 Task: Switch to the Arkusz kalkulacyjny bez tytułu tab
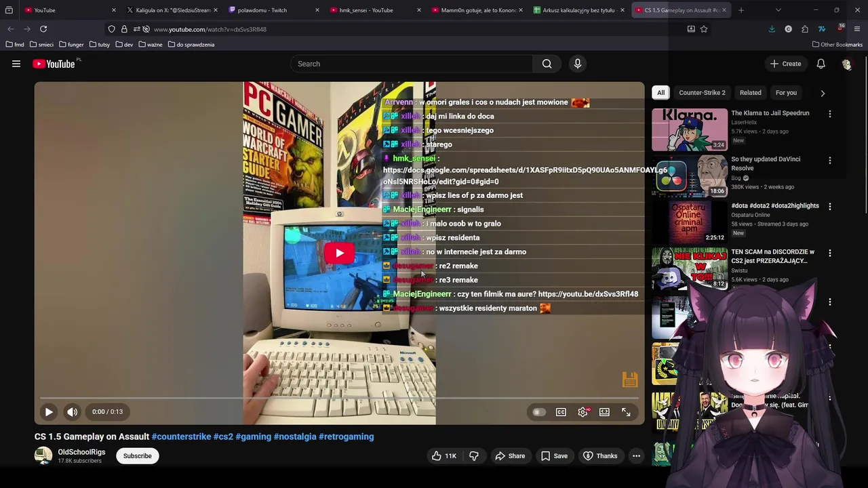577,10
